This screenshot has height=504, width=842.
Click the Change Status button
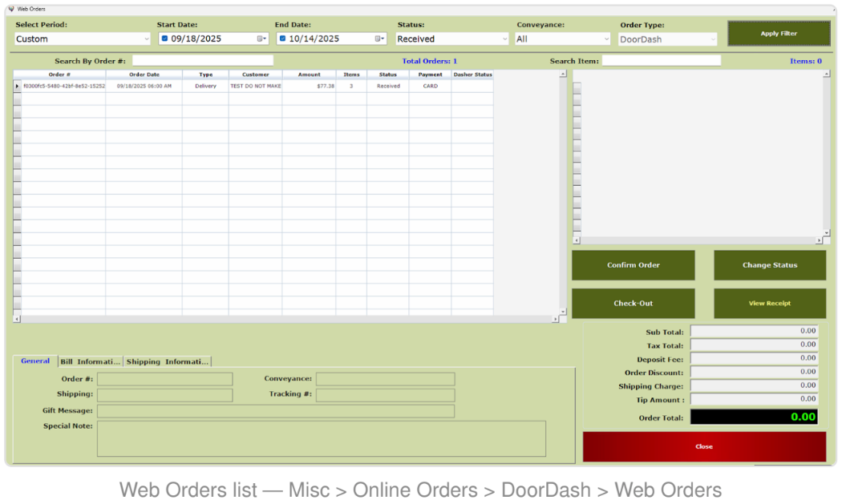click(770, 265)
